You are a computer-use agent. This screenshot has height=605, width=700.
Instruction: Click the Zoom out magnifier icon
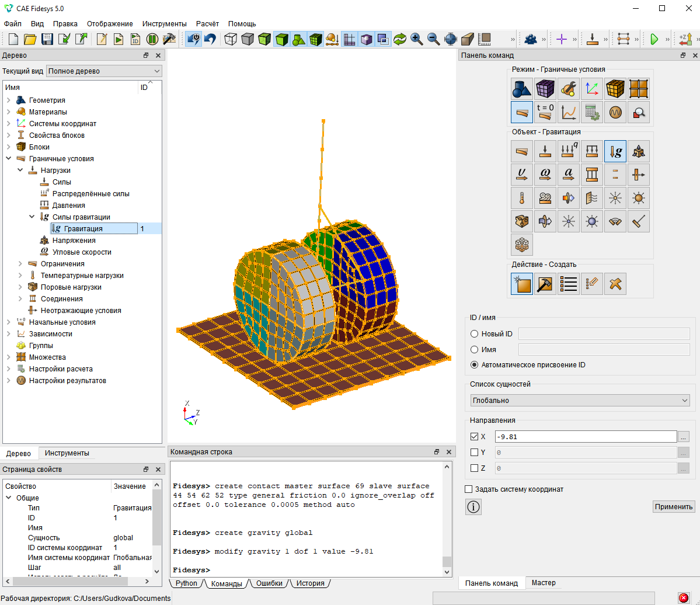pyautogui.click(x=433, y=39)
